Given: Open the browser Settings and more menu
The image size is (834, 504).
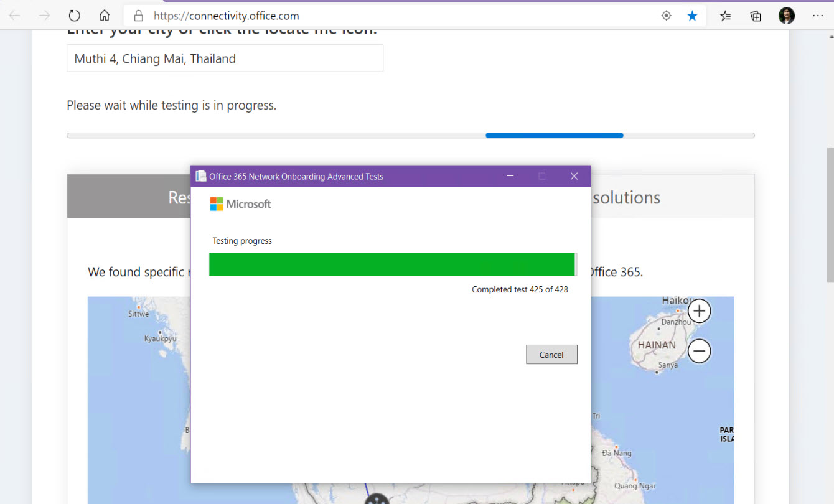Looking at the screenshot, I should pos(818,16).
